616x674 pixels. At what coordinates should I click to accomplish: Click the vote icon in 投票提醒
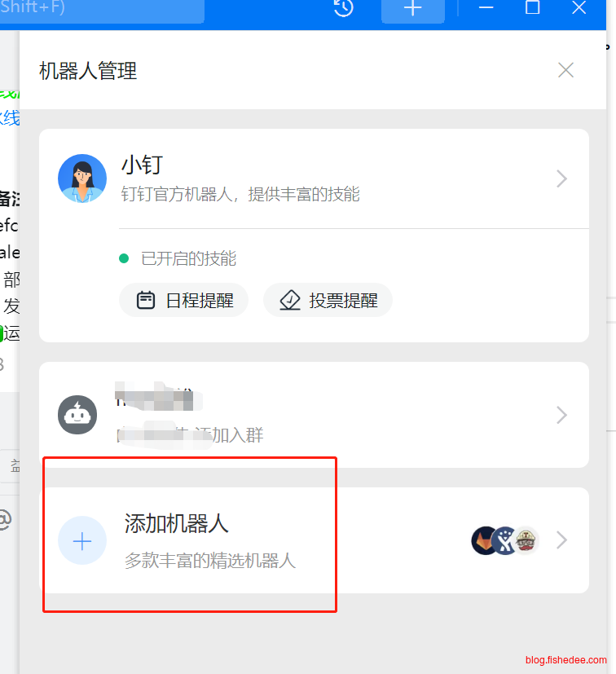[x=290, y=300]
